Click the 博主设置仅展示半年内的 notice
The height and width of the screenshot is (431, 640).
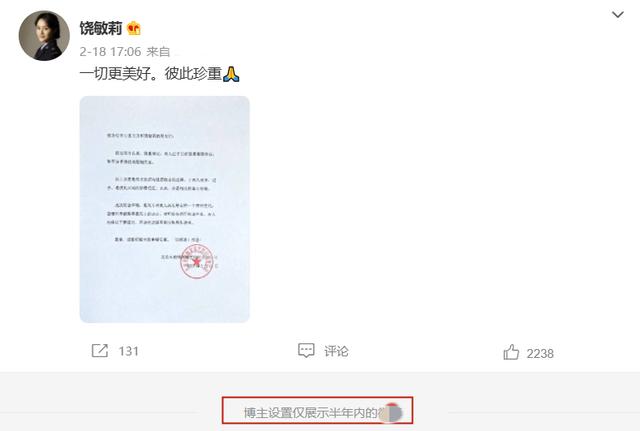tap(311, 413)
